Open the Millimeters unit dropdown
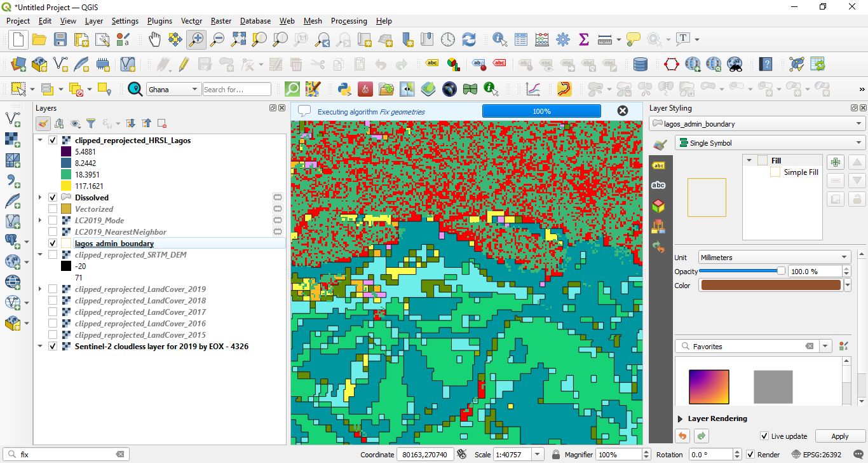The height and width of the screenshot is (463, 868). 774,258
